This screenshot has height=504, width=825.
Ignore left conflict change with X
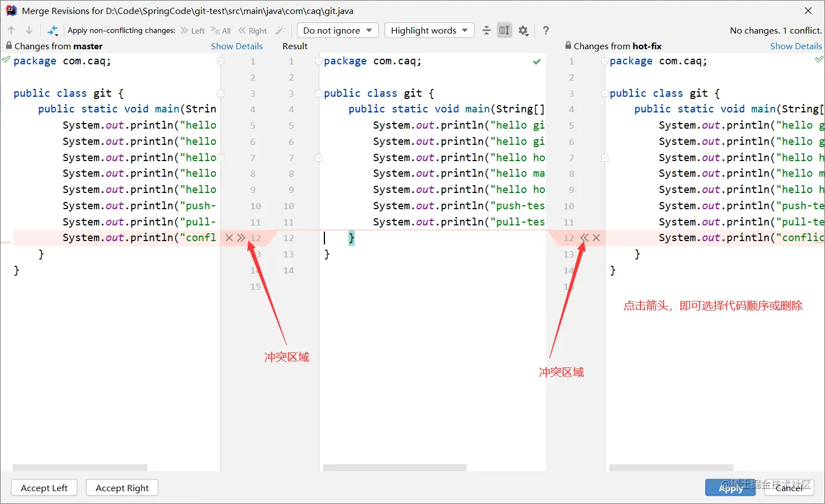(229, 238)
